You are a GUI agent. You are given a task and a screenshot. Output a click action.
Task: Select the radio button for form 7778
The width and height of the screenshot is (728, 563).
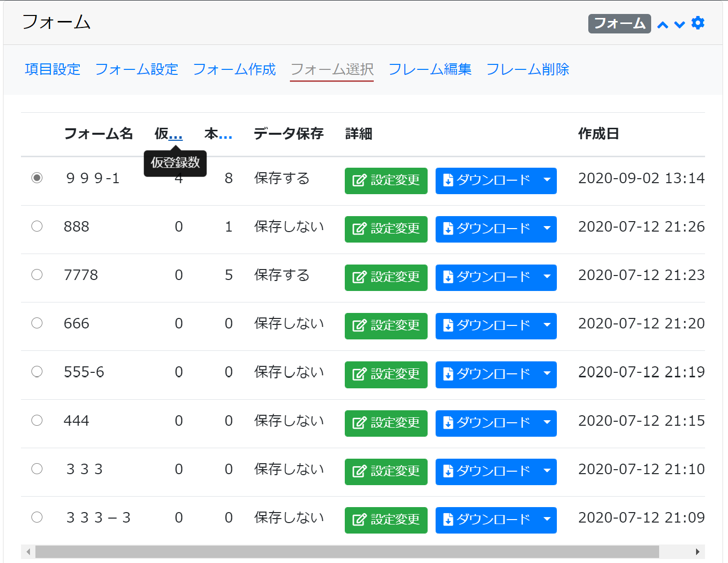(x=37, y=275)
